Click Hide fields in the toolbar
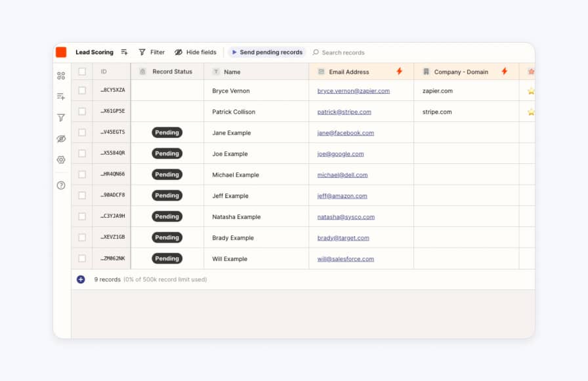The image size is (588, 381). tap(196, 52)
